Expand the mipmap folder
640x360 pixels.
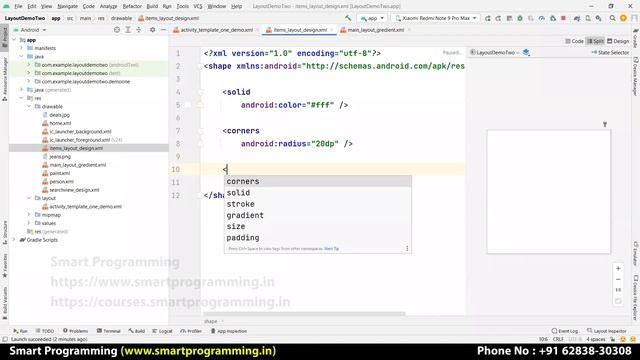tap(29, 215)
